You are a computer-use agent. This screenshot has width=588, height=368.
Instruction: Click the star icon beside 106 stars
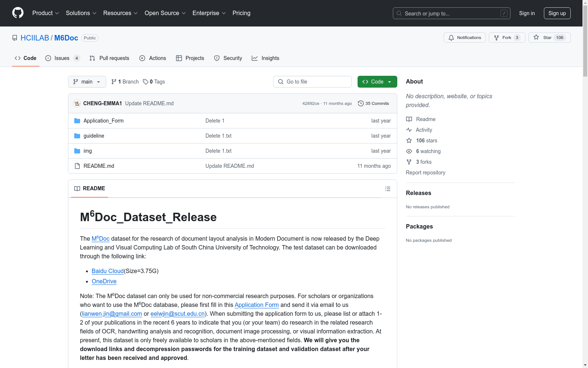click(409, 141)
